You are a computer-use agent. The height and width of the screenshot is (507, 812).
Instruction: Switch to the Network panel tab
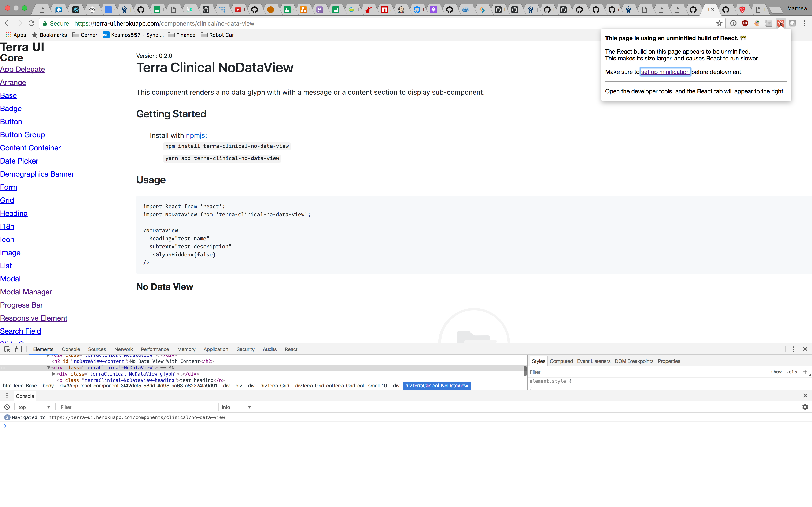click(x=123, y=349)
